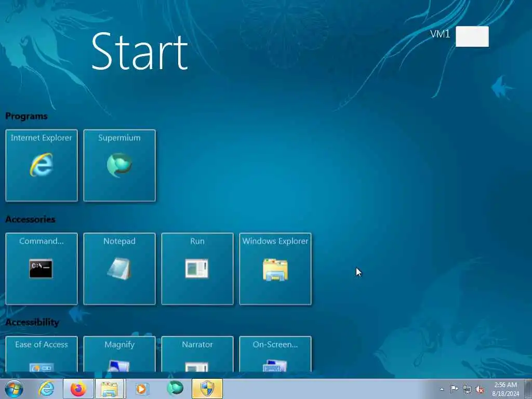
Task: Switch to Firefox in the taskbar
Action: coord(78,389)
